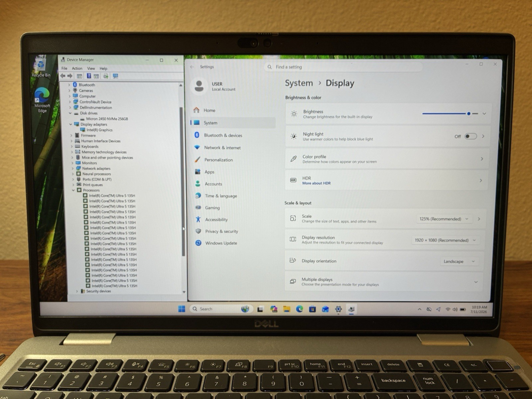Open the Help menu in Device Manager
The image size is (532, 399).
103,68
